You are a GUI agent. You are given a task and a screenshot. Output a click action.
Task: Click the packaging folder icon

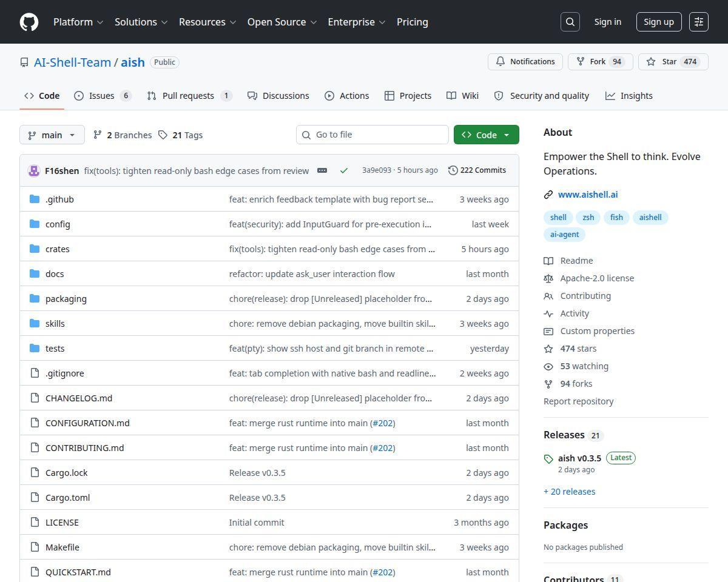coord(35,298)
